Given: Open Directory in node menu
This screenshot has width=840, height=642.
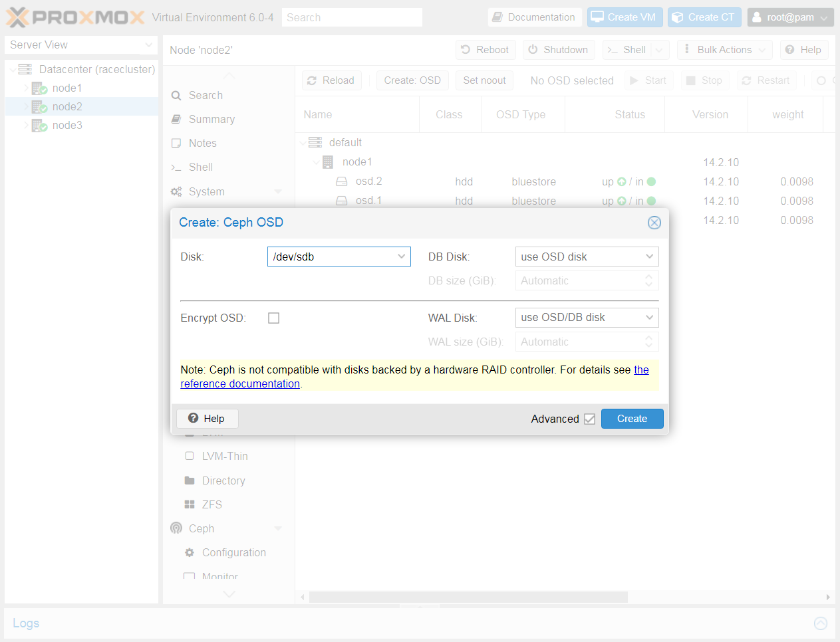Looking at the screenshot, I should pyautogui.click(x=223, y=481).
